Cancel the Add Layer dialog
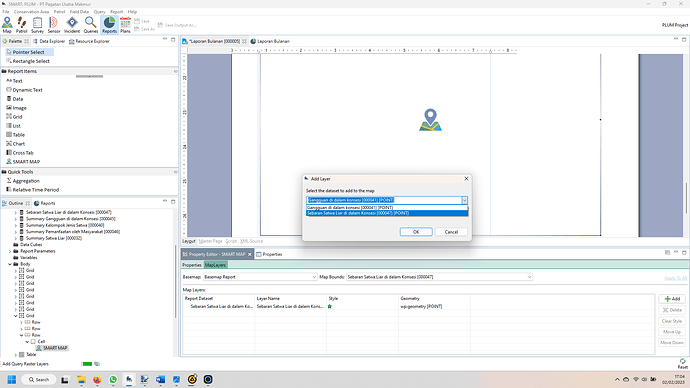 451,232
